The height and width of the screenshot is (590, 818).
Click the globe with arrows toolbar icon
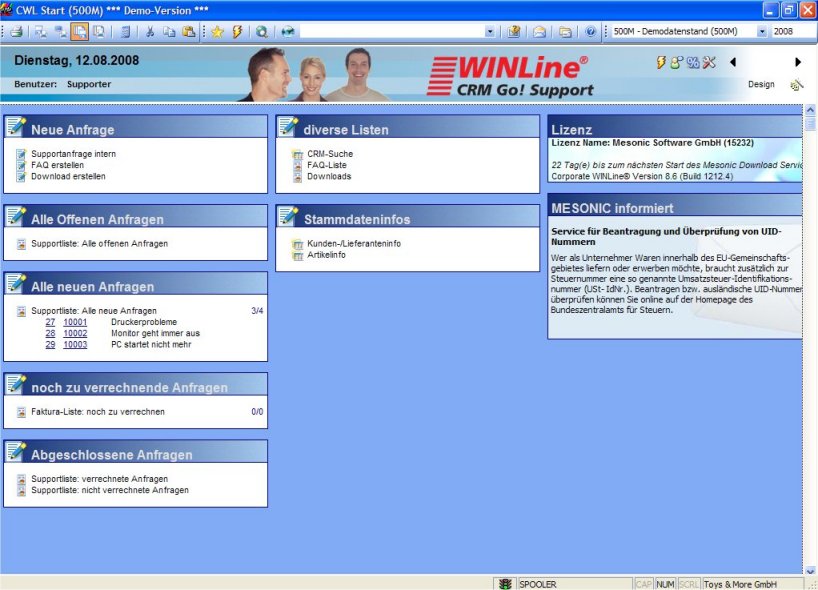[x=287, y=32]
